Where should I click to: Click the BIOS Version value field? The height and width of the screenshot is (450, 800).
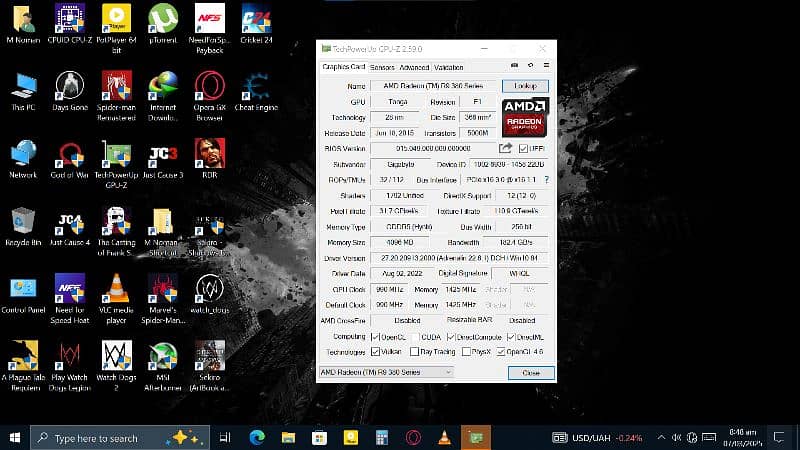point(433,148)
